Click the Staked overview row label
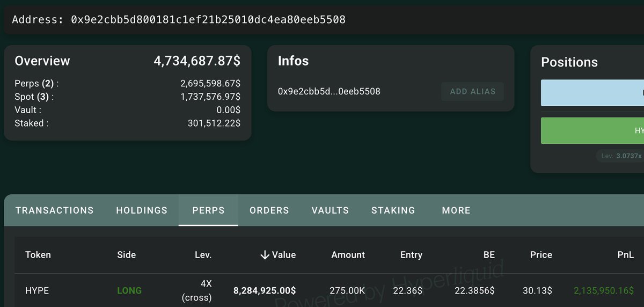644x307 pixels. coord(32,123)
